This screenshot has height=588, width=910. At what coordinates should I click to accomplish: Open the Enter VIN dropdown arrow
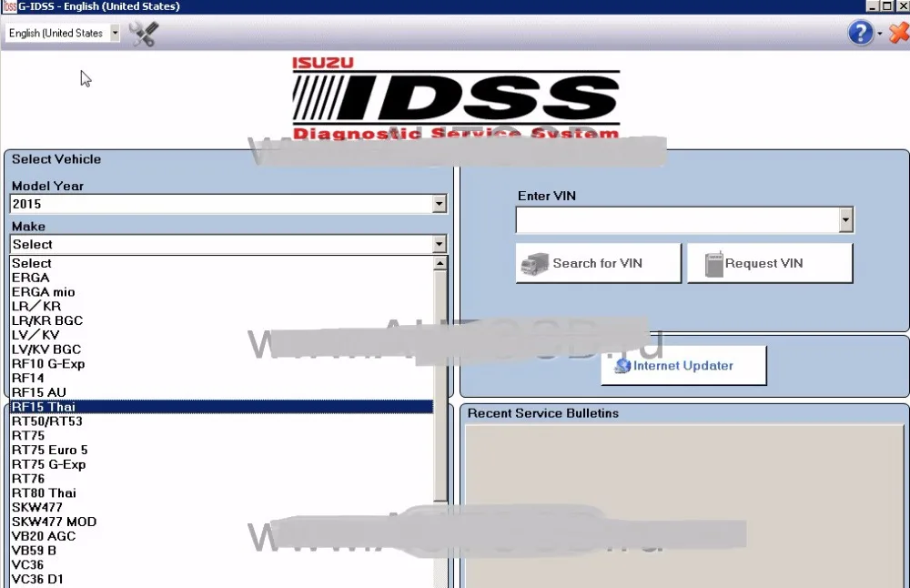click(x=845, y=220)
